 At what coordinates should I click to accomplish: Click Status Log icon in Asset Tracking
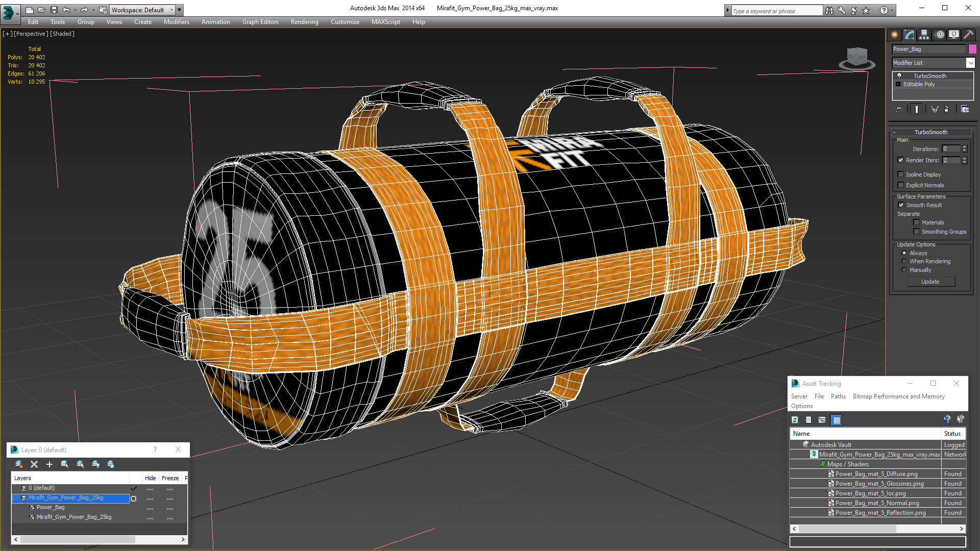pyautogui.click(x=808, y=420)
